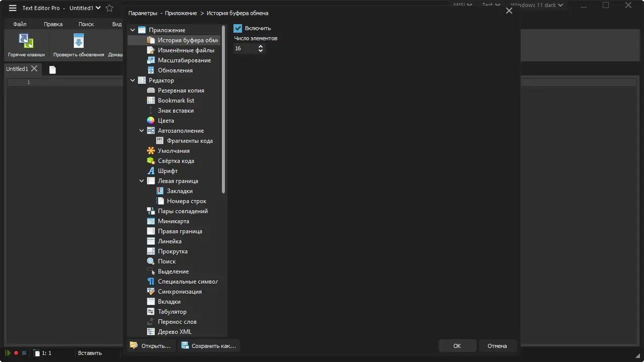Increase Число элементов with the up arrow
Viewport: 644px width, 362px height.
[261, 46]
